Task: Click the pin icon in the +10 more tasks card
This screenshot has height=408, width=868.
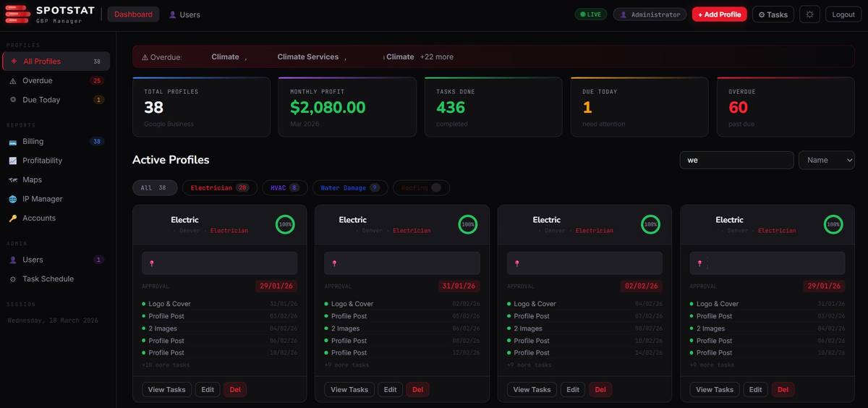Action: click(151, 263)
